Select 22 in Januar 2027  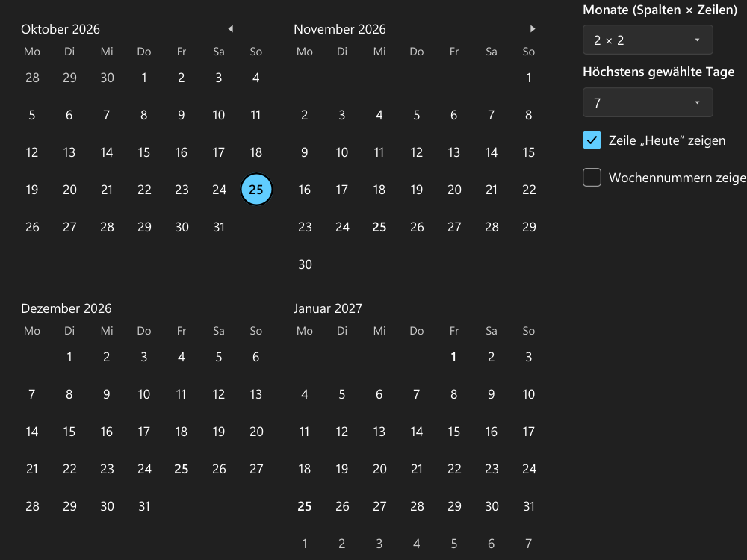click(x=454, y=469)
